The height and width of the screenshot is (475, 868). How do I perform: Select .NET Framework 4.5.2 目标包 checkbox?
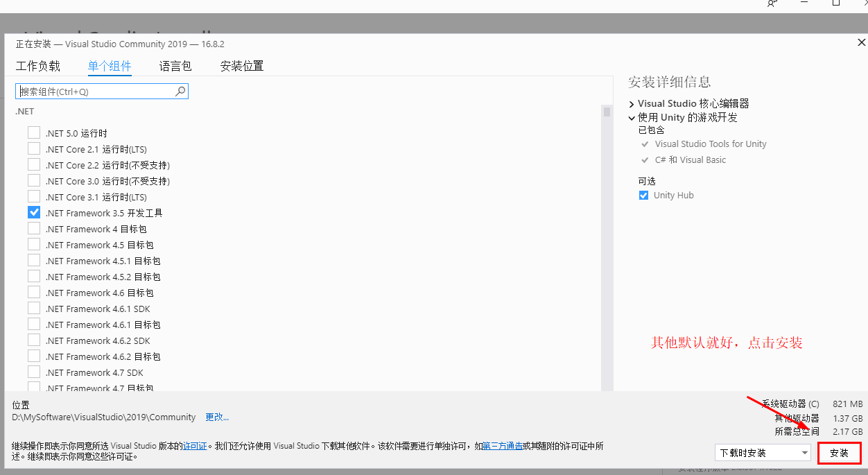[x=34, y=276]
